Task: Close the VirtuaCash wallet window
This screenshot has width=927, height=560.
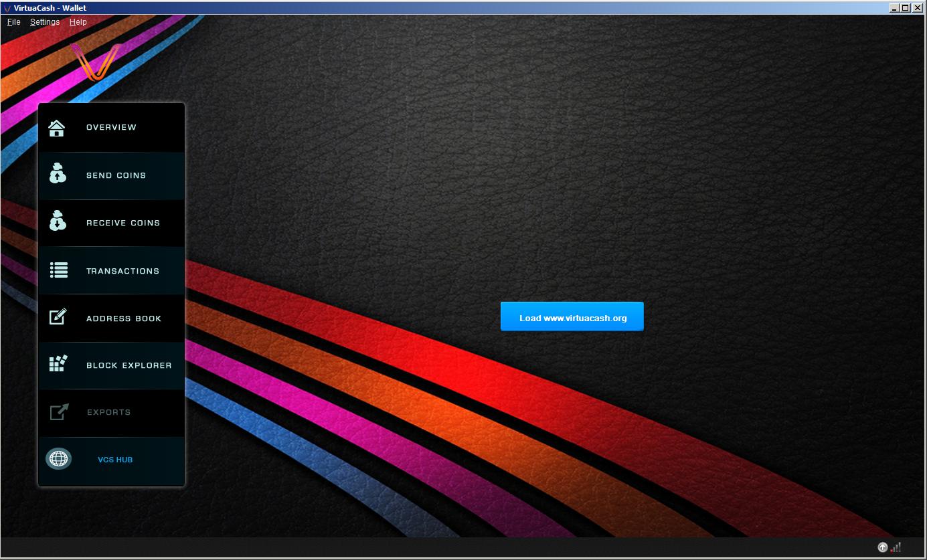Action: point(917,8)
